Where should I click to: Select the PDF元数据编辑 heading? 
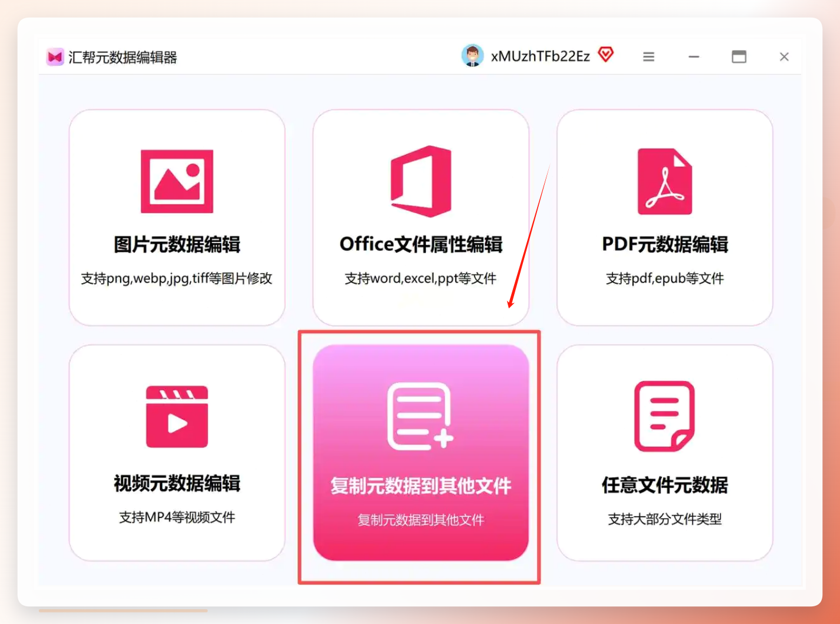tap(665, 244)
